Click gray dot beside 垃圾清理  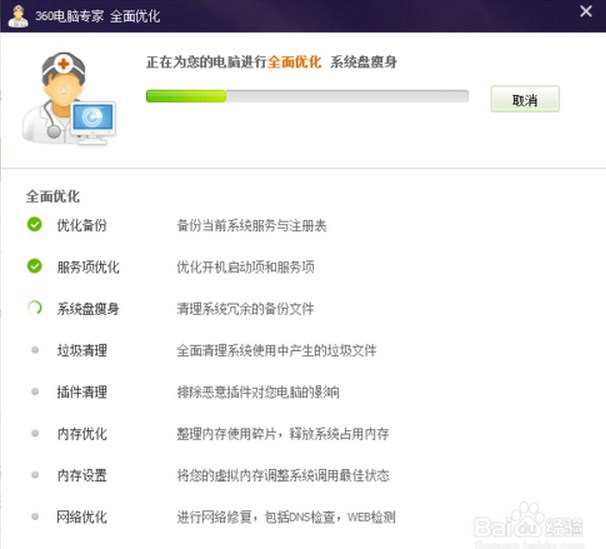tap(35, 350)
